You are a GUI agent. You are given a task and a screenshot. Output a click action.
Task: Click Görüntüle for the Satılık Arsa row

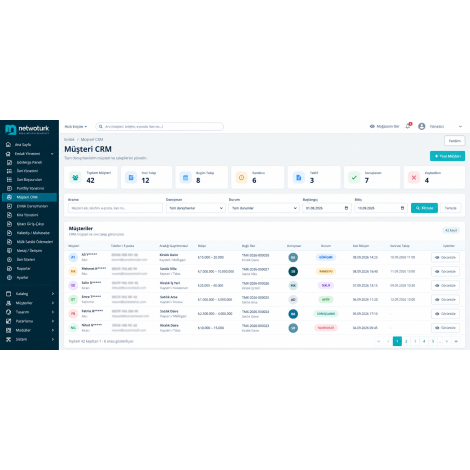[x=445, y=299]
